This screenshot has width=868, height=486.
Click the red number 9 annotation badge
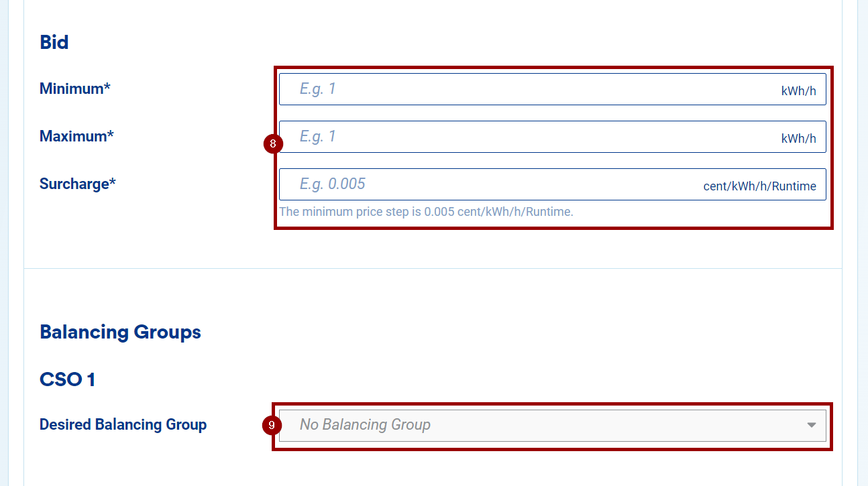point(271,425)
